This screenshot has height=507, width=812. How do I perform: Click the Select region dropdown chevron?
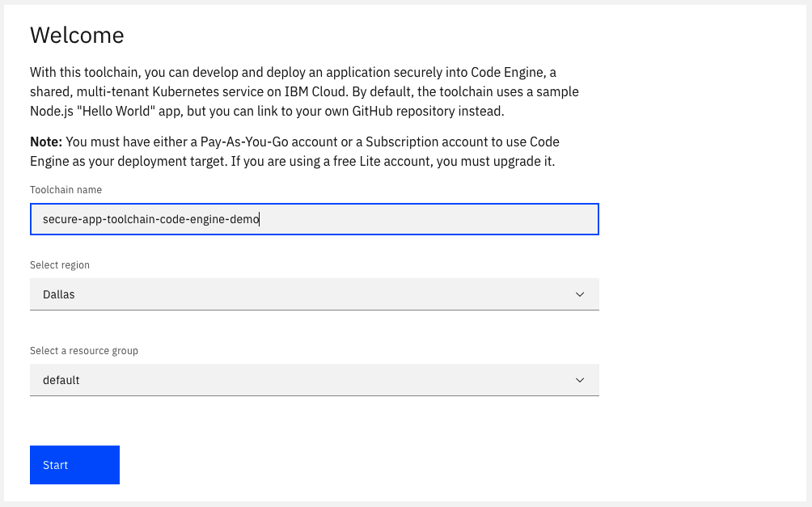pyautogui.click(x=580, y=294)
